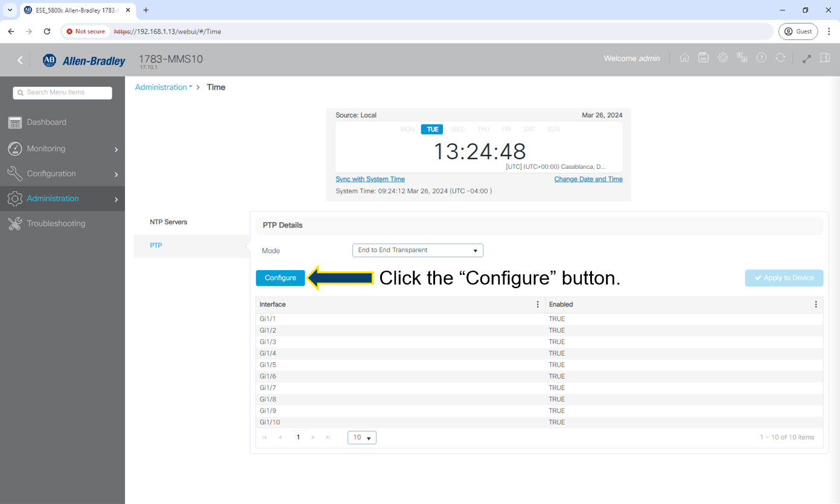This screenshot has width=840, height=504.
Task: Expand the Administration breadcrumb dropdown
Action: tap(163, 87)
